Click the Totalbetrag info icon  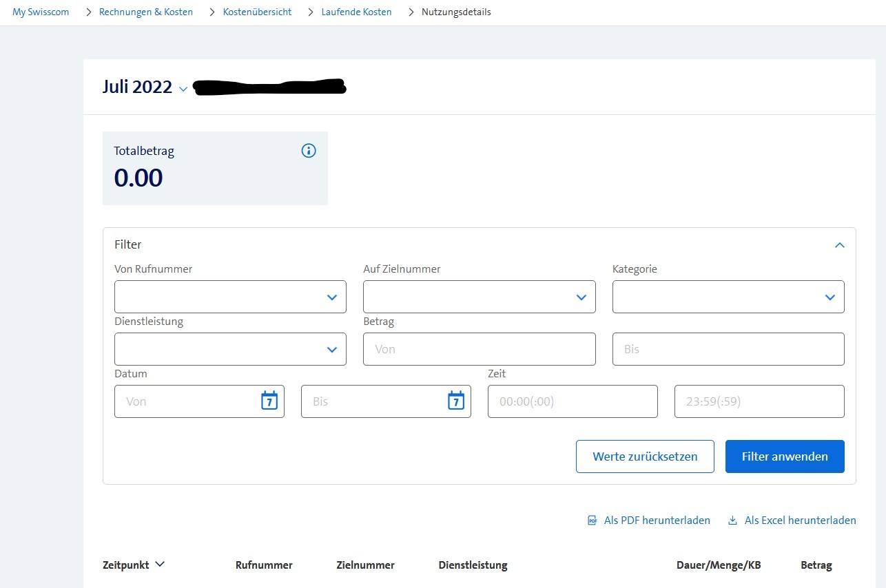click(x=309, y=151)
